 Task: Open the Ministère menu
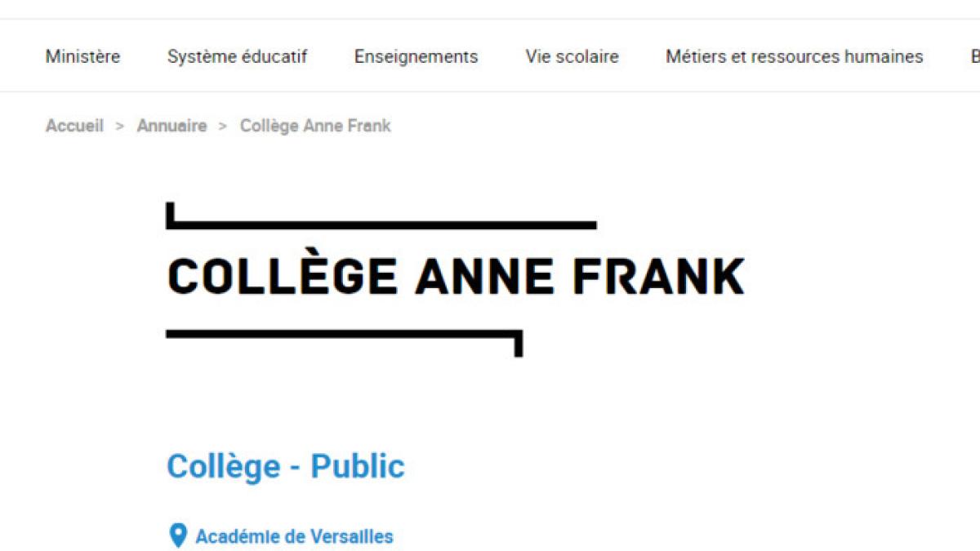point(82,56)
